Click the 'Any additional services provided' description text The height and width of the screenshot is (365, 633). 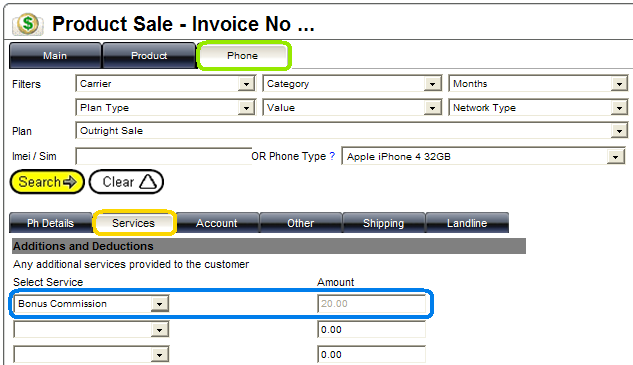(x=131, y=264)
